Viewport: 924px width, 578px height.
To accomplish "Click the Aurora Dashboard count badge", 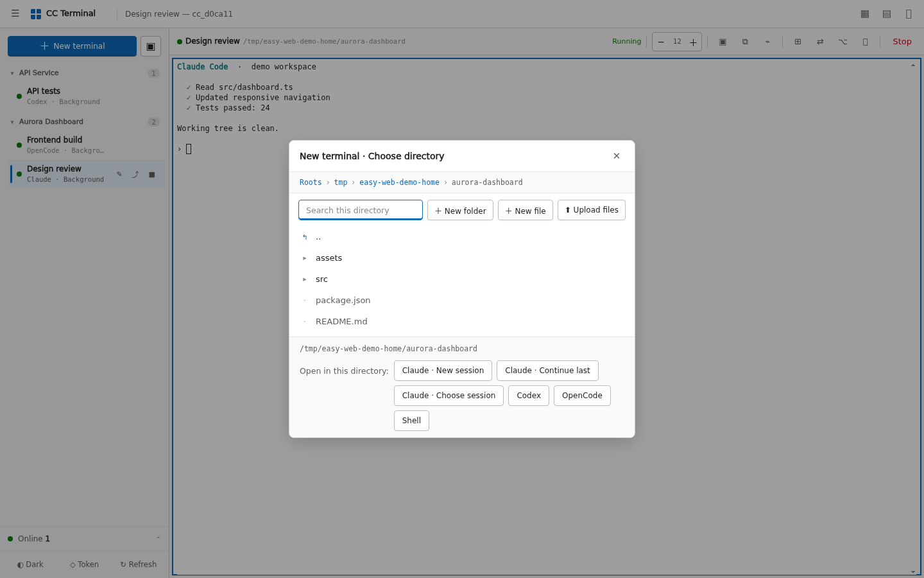I will (x=153, y=122).
